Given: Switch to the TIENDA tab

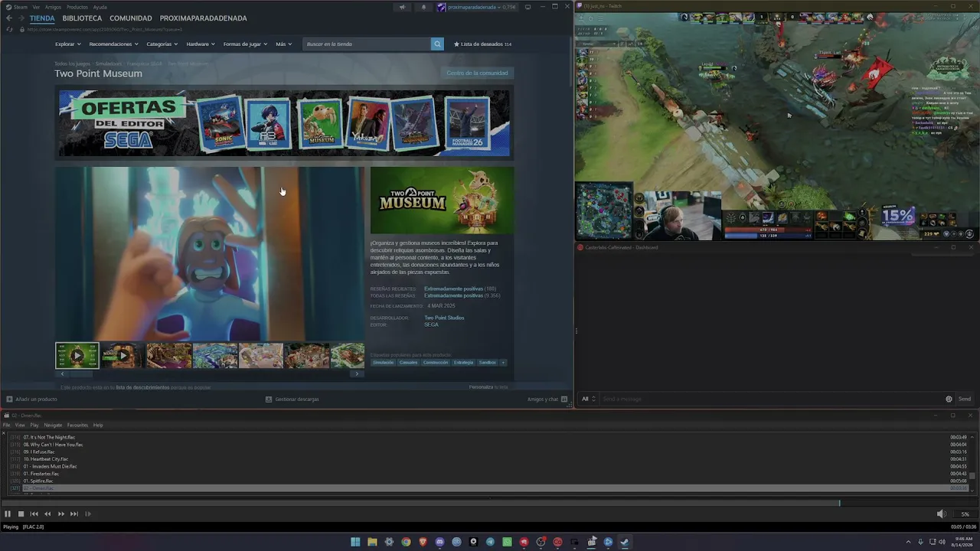Looking at the screenshot, I should [42, 18].
